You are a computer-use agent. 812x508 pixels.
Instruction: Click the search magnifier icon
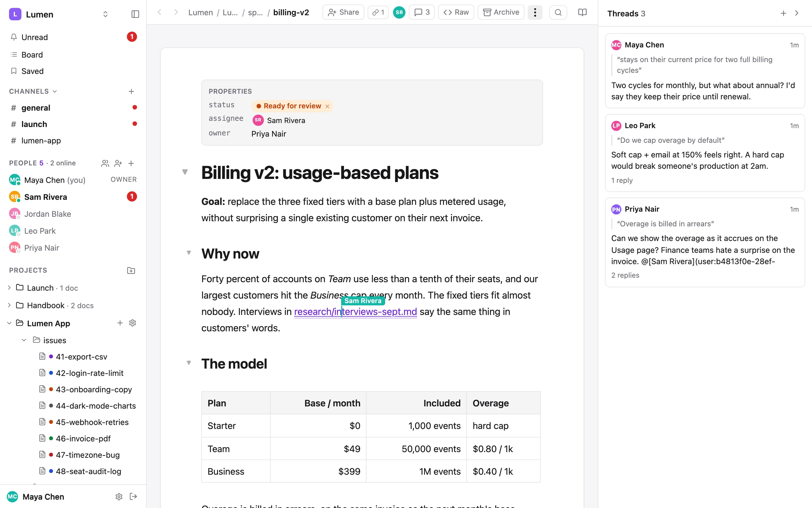pyautogui.click(x=558, y=12)
